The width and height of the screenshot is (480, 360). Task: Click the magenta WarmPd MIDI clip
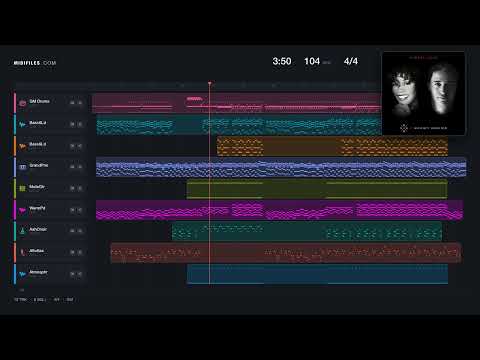279,210
